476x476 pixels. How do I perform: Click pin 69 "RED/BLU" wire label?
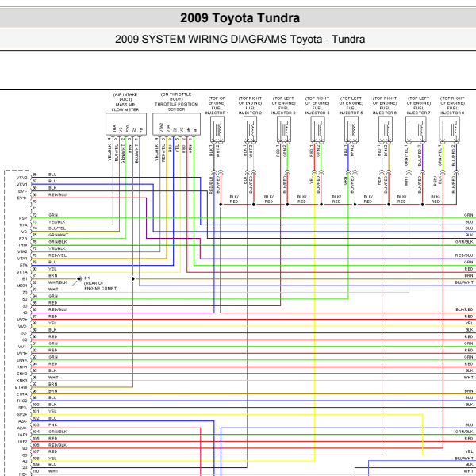click(57, 194)
